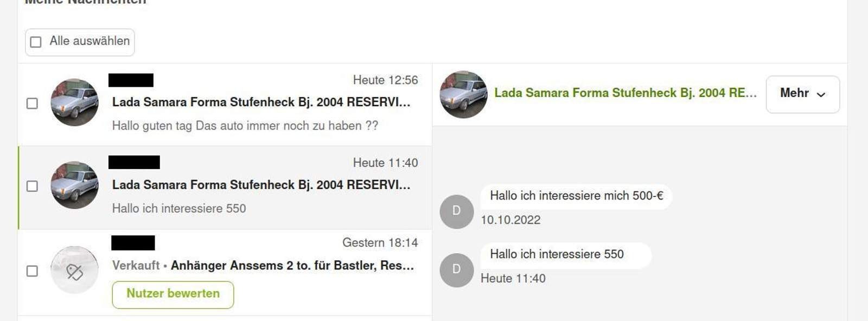Click the 'D' avatar beside the 550 message
Image resolution: width=868 pixels, height=321 pixels.
click(456, 269)
